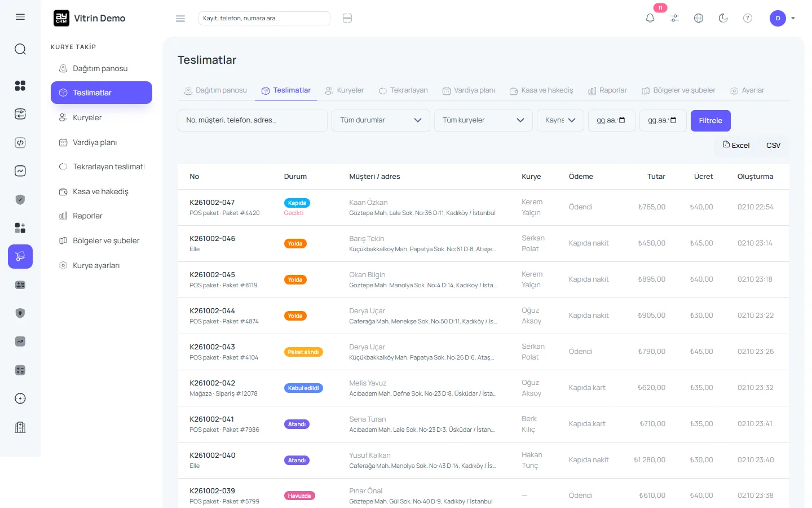The width and height of the screenshot is (812, 508).
Task: Export the list as CSV
Action: (773, 145)
